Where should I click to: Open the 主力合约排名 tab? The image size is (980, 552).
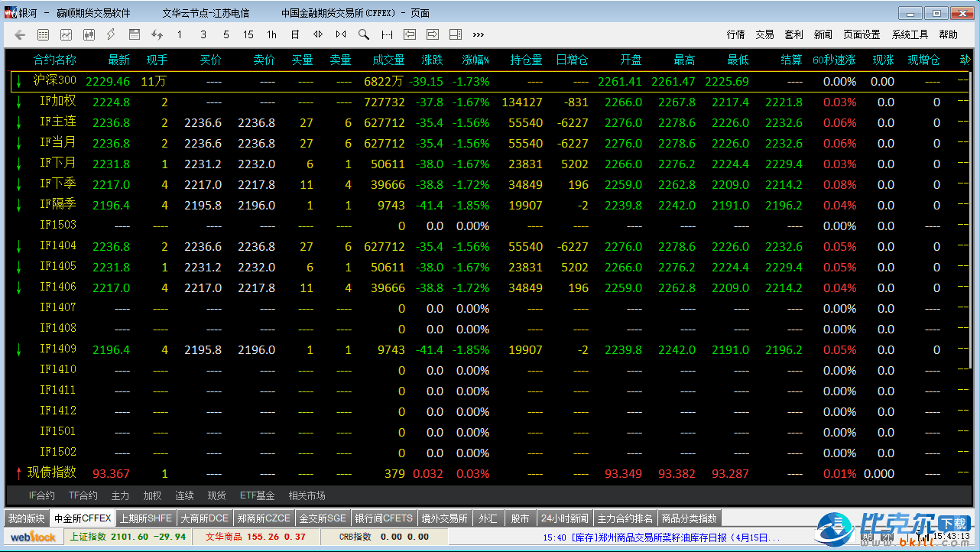pyautogui.click(x=625, y=518)
